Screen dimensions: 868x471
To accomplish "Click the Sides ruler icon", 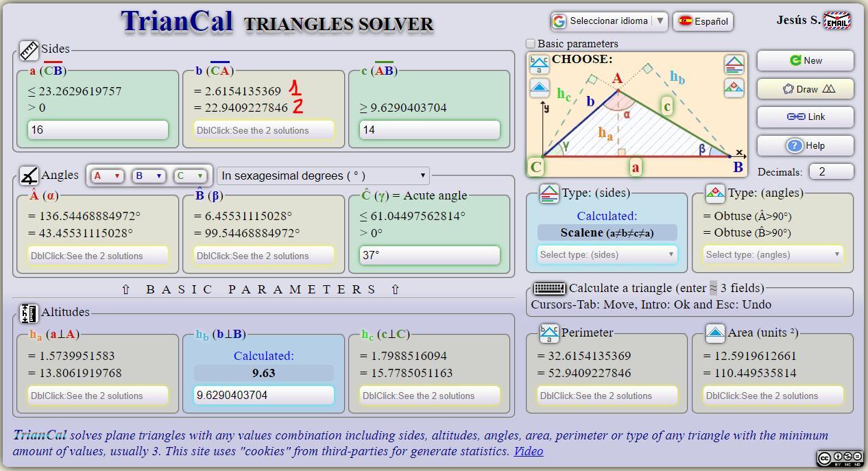I will [x=28, y=50].
